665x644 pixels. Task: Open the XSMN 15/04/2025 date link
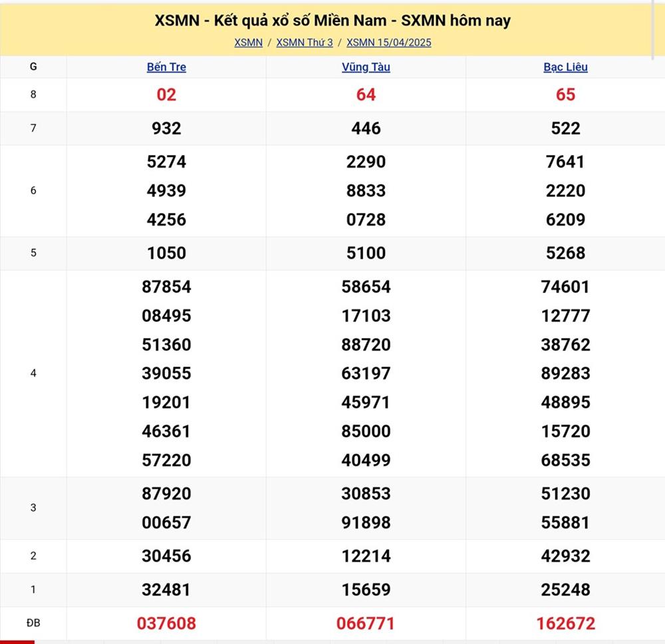[389, 43]
